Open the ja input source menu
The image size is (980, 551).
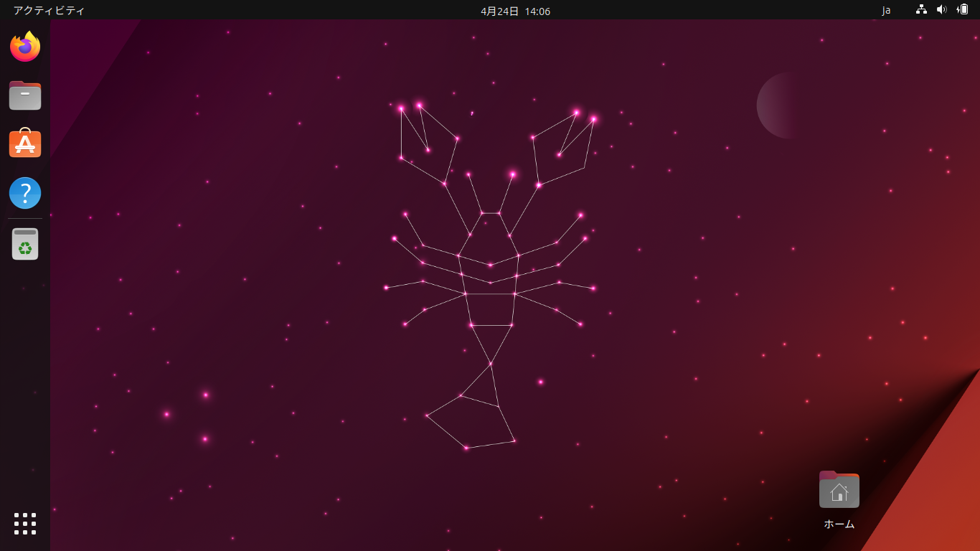(x=886, y=10)
